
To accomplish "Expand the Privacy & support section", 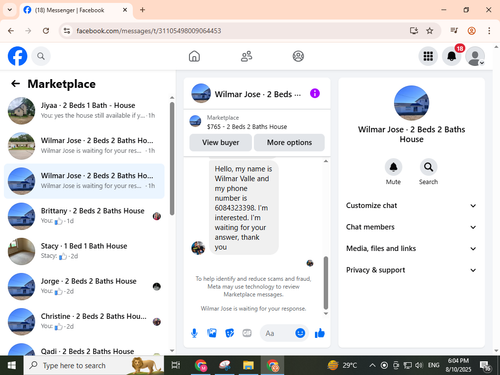I will (x=411, y=270).
